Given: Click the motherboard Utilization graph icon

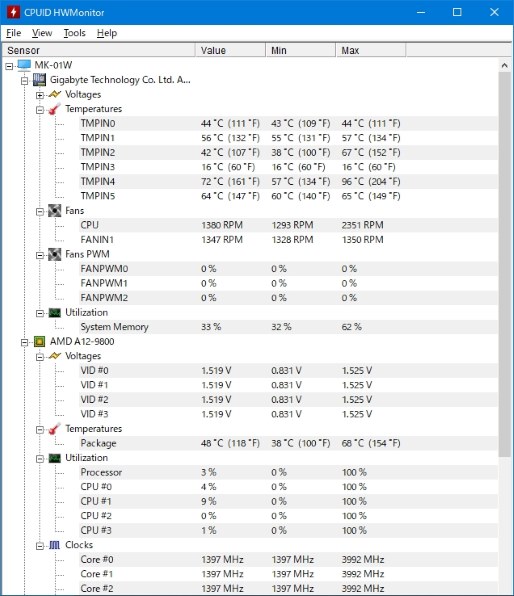Looking at the screenshot, I should tap(55, 313).
